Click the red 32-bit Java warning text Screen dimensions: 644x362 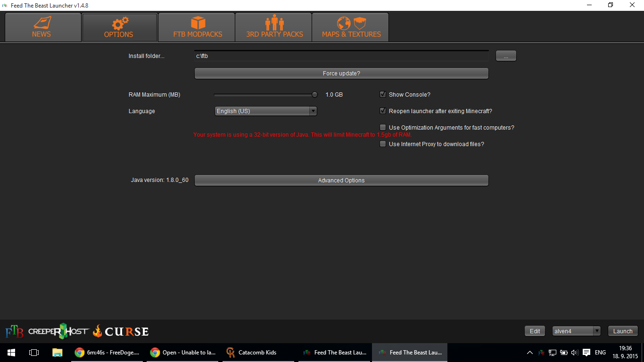(303, 135)
